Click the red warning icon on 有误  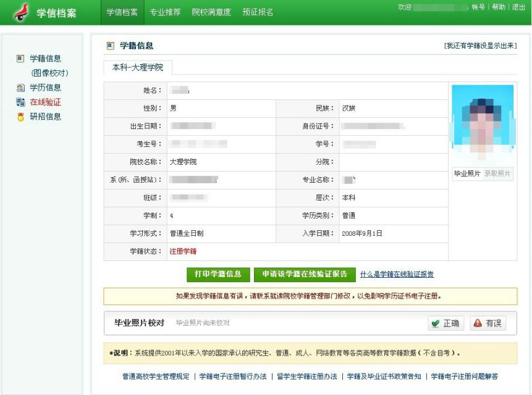tap(478, 323)
